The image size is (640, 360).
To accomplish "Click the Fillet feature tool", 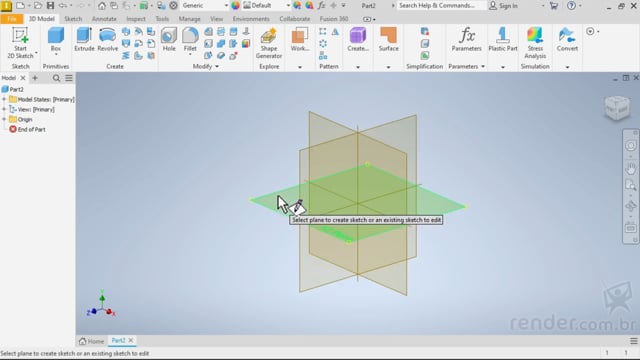I will click(x=190, y=39).
